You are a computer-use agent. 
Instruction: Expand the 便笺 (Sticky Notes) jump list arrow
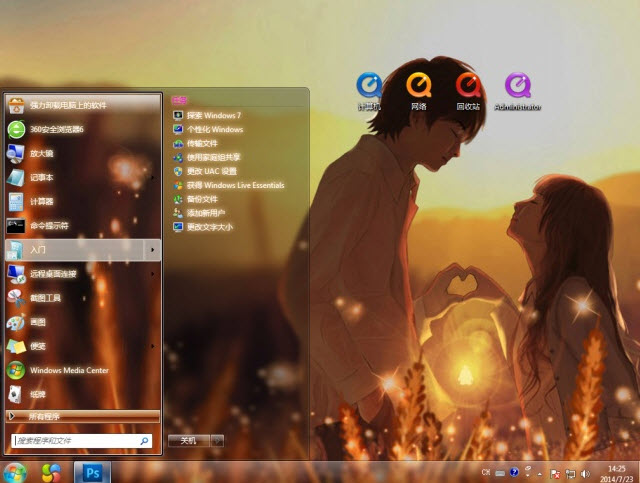click(152, 346)
